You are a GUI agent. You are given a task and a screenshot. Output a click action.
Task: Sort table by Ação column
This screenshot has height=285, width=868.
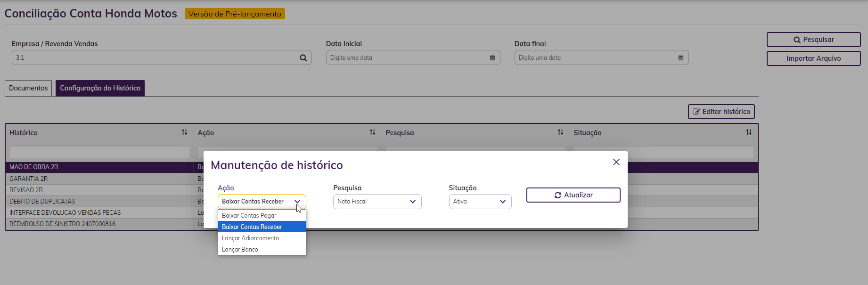(x=372, y=132)
